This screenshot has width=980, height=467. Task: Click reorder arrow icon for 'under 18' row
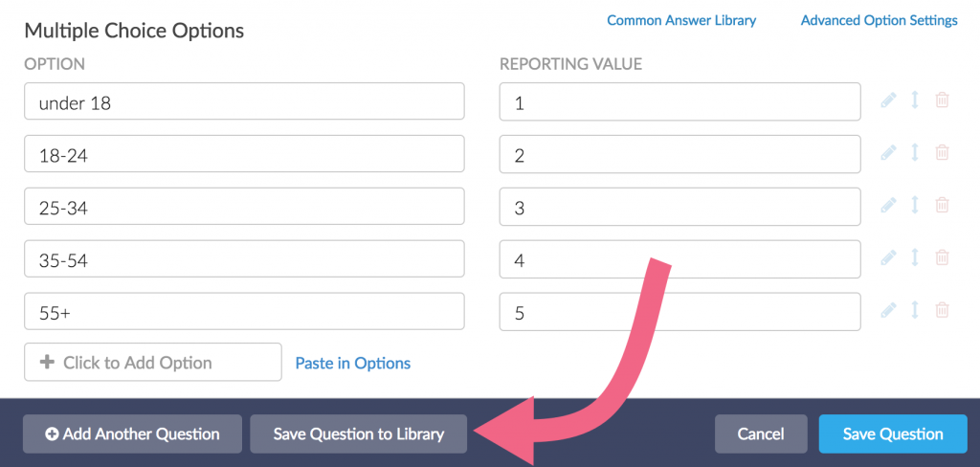click(x=915, y=100)
